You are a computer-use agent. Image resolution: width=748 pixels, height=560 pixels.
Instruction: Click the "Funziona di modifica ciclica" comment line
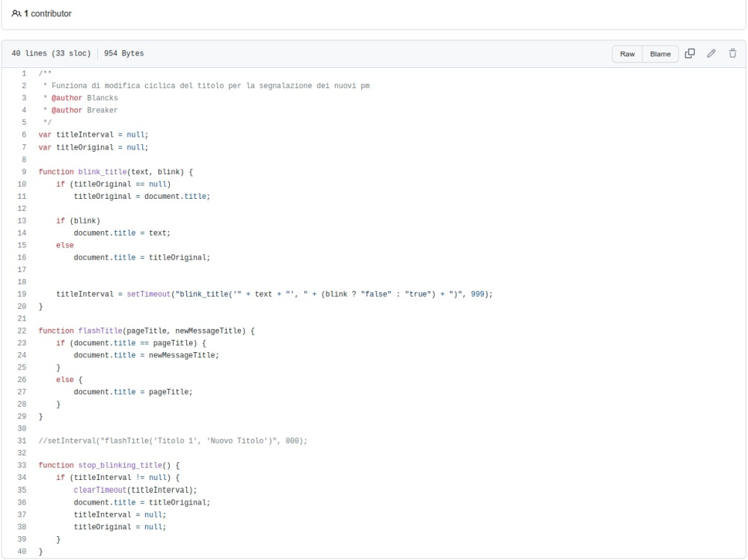206,86
